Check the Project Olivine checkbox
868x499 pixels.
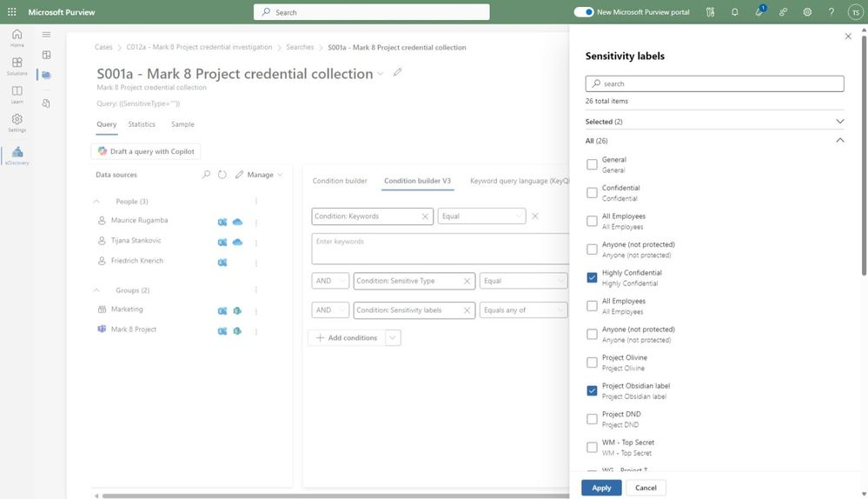click(x=592, y=363)
